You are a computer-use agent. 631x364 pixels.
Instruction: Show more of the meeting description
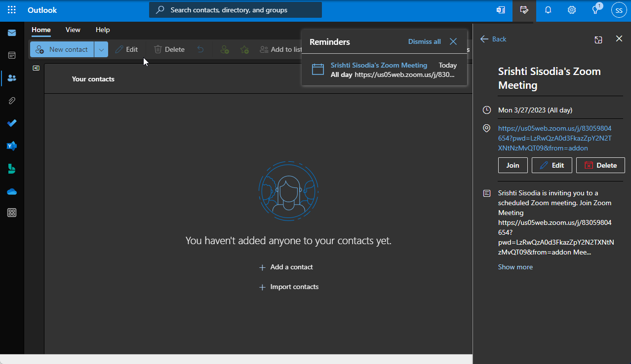tap(515, 267)
